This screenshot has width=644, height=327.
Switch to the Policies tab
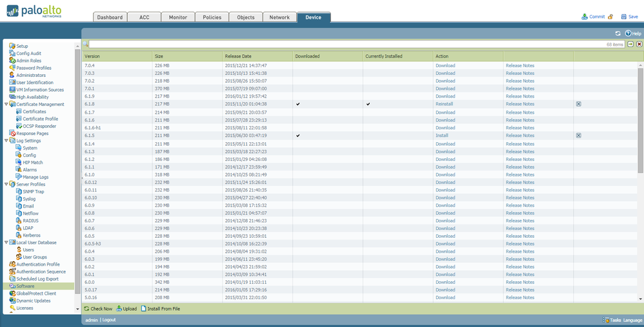[212, 17]
